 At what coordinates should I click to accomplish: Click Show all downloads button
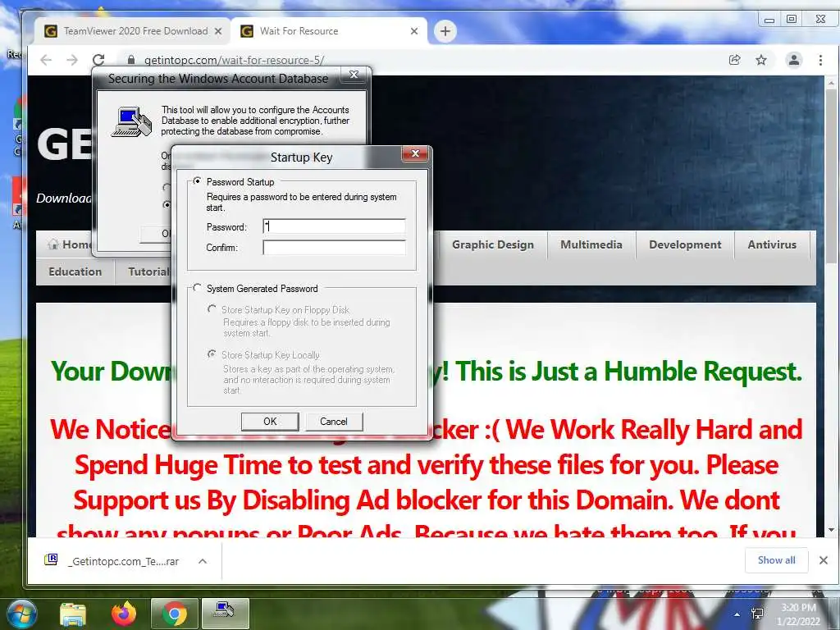pyautogui.click(x=776, y=560)
